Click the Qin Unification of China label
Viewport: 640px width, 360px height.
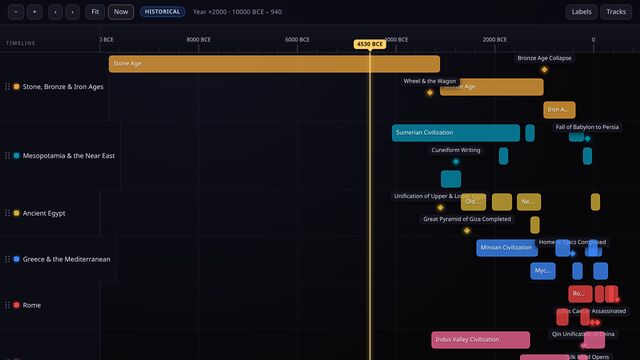point(583,334)
